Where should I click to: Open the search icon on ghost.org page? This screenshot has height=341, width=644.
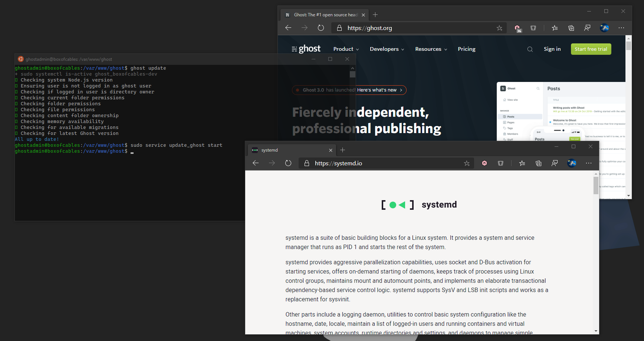[530, 49]
